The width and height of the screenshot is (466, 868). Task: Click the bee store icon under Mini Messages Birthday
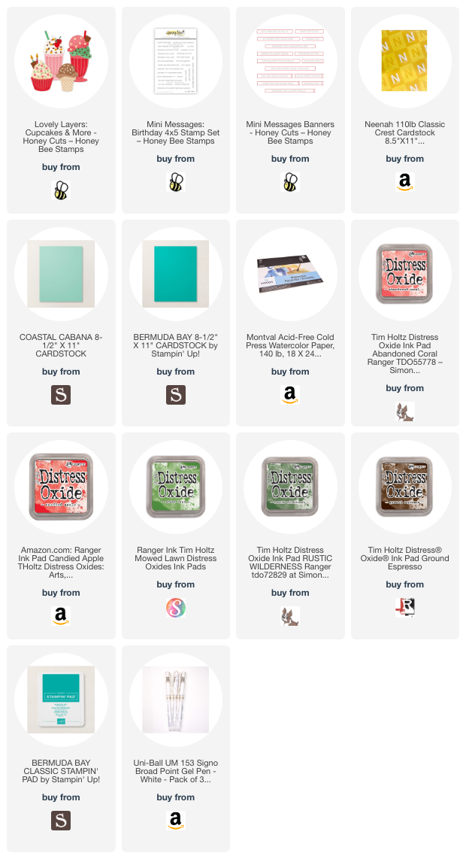pyautogui.click(x=175, y=182)
